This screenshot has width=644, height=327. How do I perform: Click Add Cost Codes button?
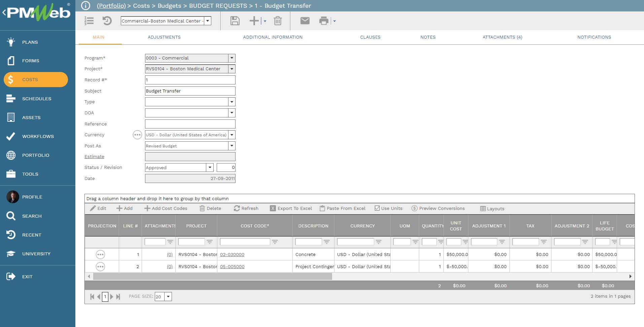coord(166,208)
